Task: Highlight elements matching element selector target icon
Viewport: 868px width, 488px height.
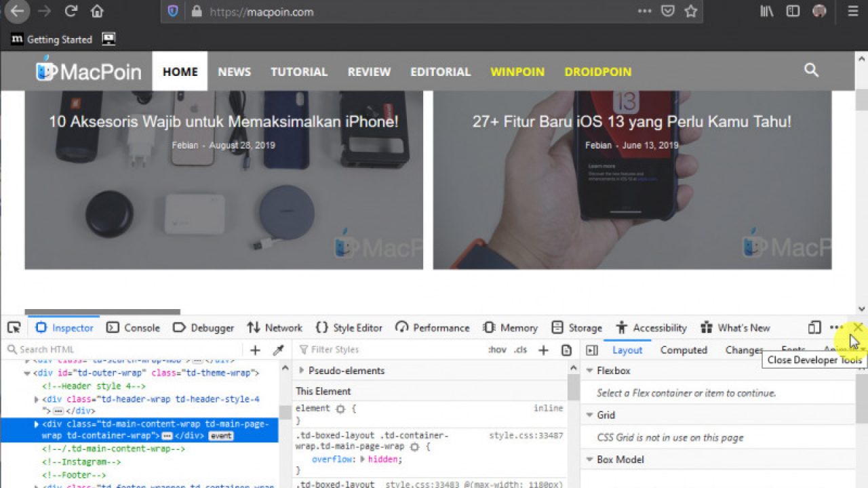Action: [340, 409]
